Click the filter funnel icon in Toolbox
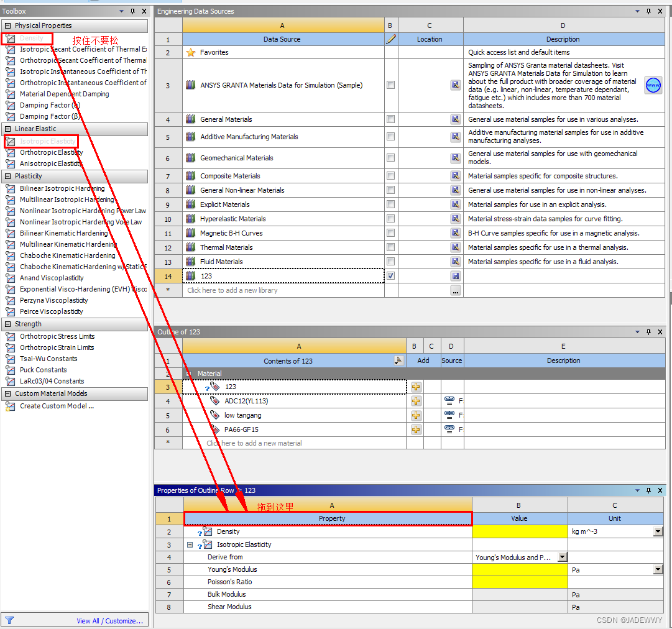672x629 pixels. 9,620
